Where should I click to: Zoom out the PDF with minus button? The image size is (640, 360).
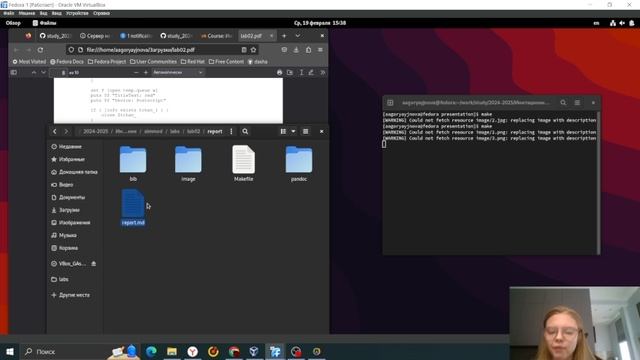click(x=136, y=72)
